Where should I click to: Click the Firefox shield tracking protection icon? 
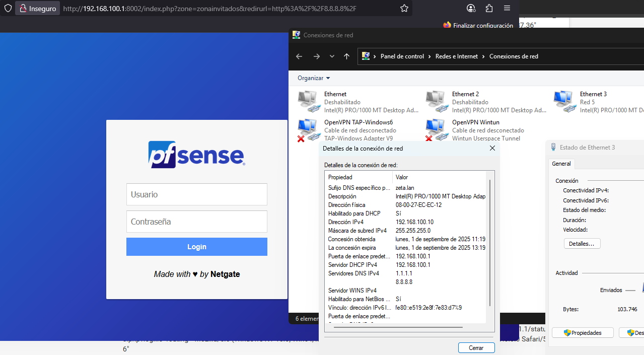coord(8,8)
